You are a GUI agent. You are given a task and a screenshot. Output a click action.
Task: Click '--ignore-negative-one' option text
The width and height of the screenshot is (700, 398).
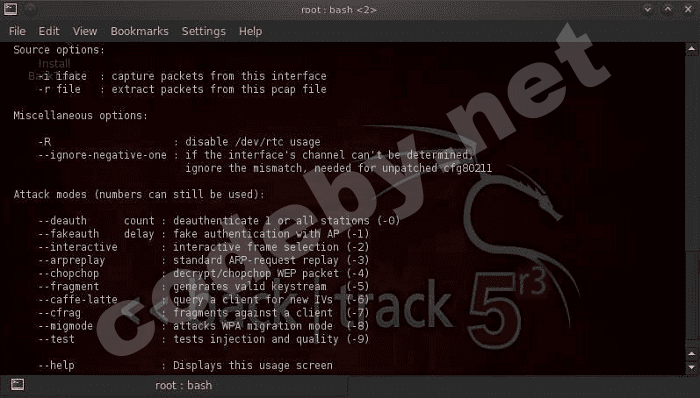pos(102,155)
